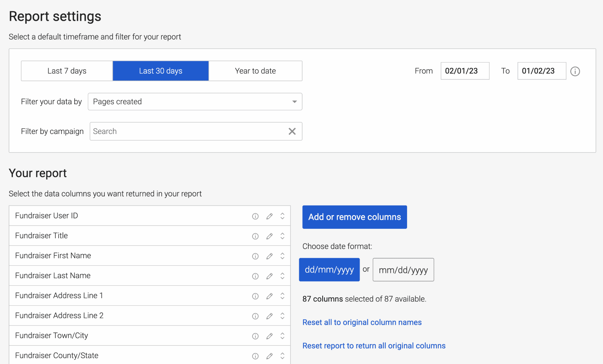Reorder the Fundraiser First Name column
This screenshot has height=364, width=603.
tap(282, 256)
